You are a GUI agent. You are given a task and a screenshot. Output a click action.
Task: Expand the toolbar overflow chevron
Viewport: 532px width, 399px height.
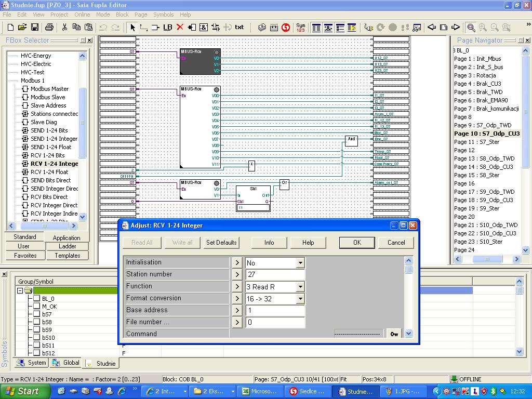pos(528,24)
